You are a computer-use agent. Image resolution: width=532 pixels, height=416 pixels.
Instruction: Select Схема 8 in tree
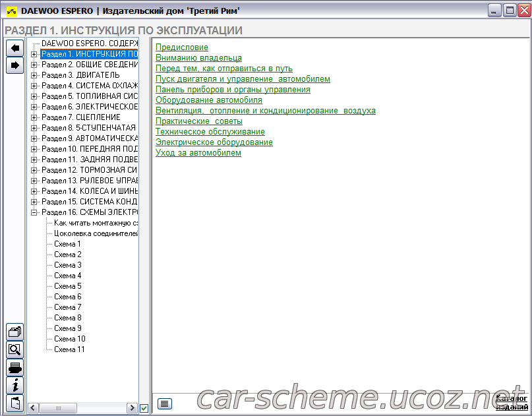(68, 318)
